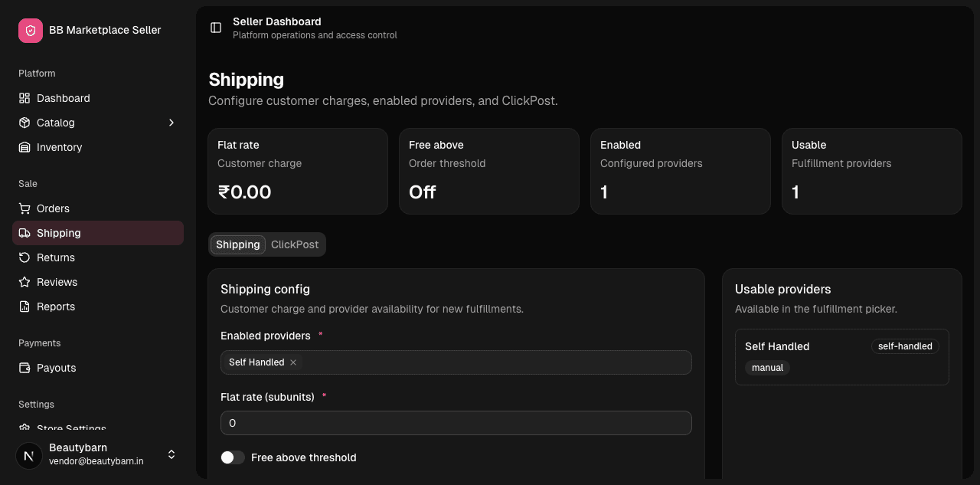Expand the Catalog submenu chevron
Viewport: 980px width, 485px height.
171,123
